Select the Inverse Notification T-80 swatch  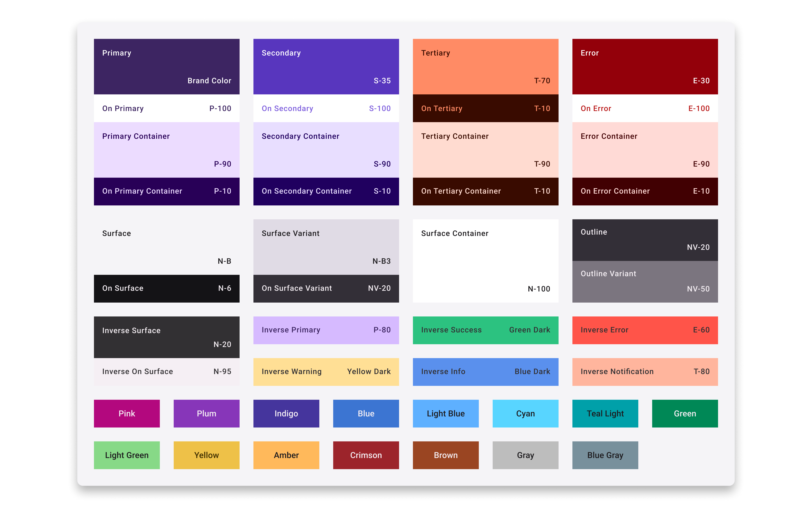click(x=645, y=372)
